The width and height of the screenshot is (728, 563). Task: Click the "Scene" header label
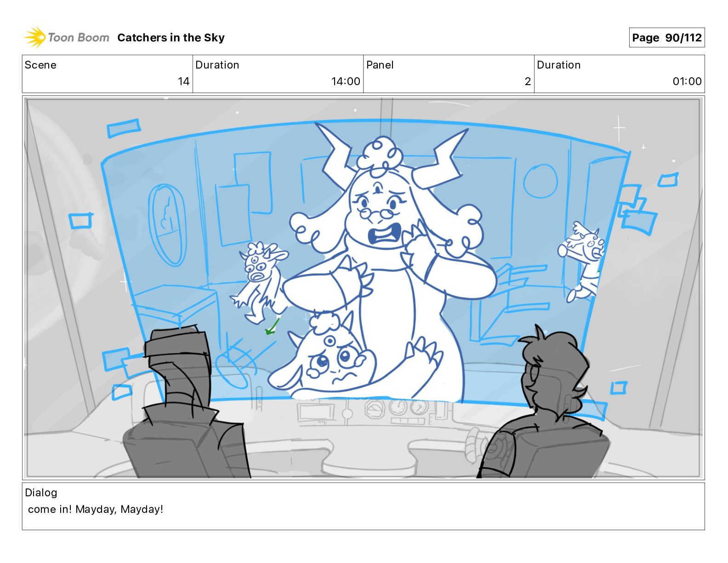coord(40,65)
